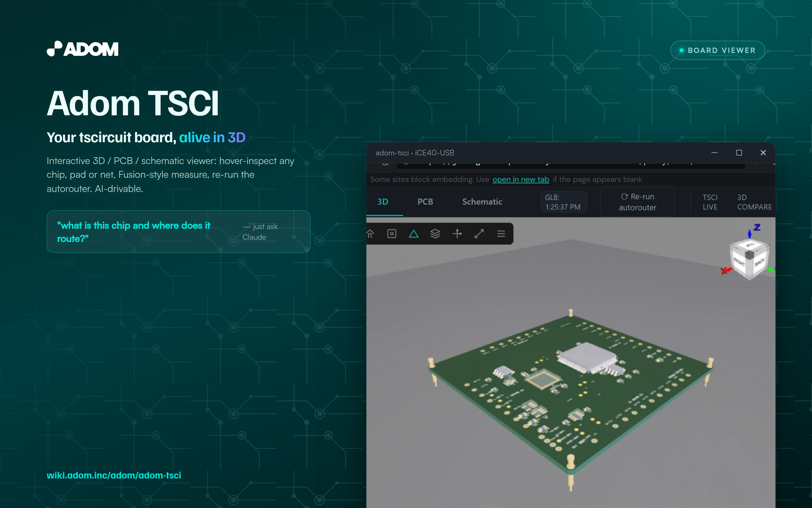Click the 'alive in 3D' gradient text
Viewport: 812px width, 508px height.
(212, 137)
